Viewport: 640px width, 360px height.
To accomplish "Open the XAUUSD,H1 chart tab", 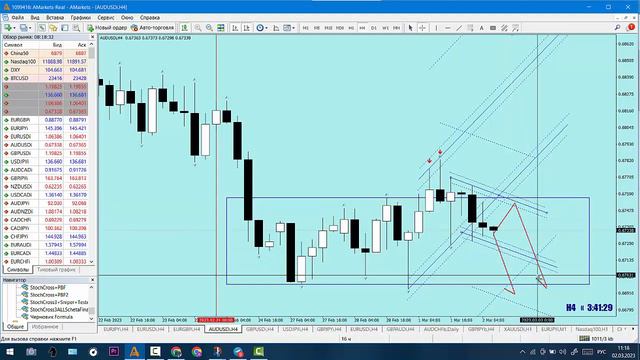I will pyautogui.click(x=518, y=329).
